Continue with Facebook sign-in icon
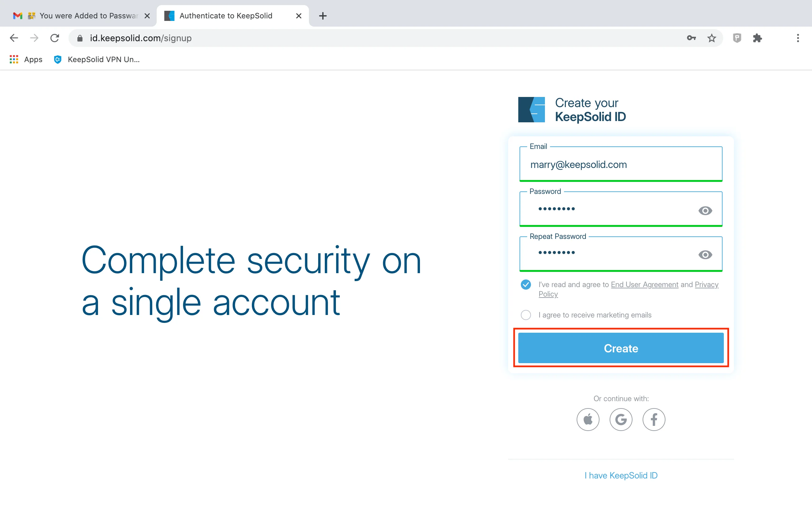 tap(654, 420)
